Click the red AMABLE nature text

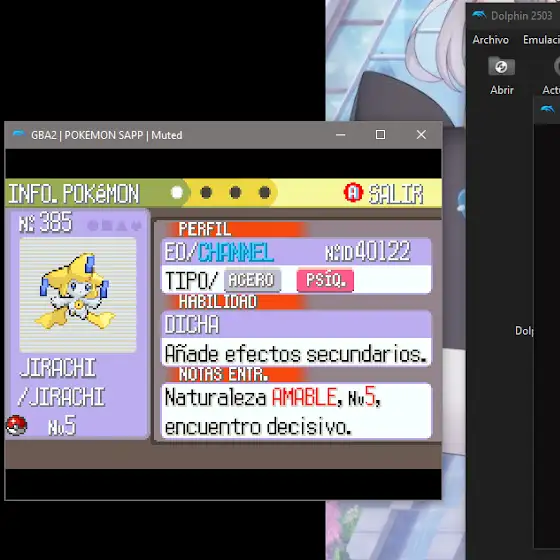point(304,397)
